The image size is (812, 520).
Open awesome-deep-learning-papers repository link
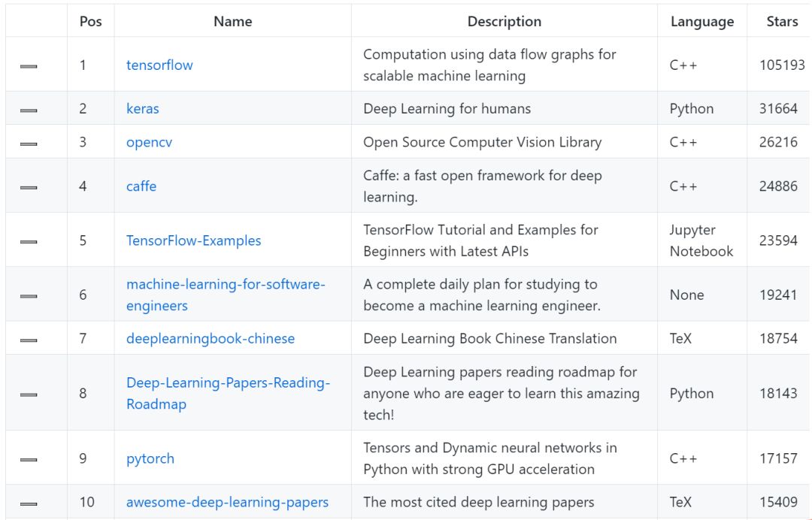click(x=227, y=502)
